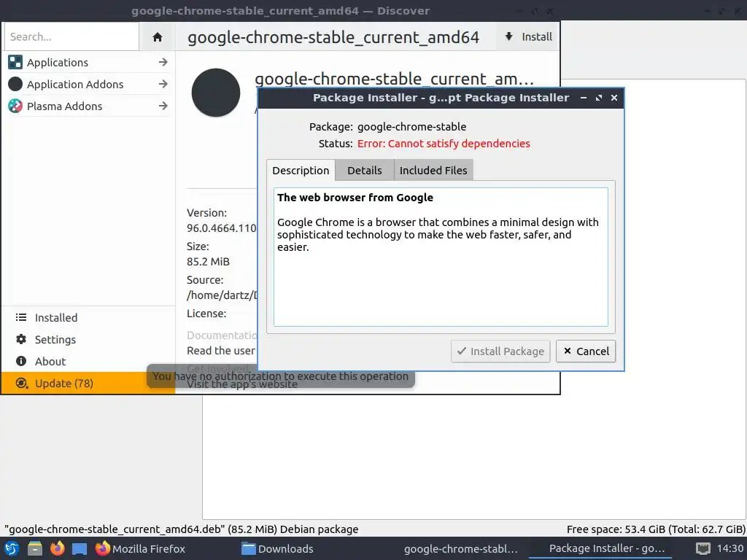Minimize the Package Installer window
The height and width of the screenshot is (560, 747).
[x=583, y=98]
